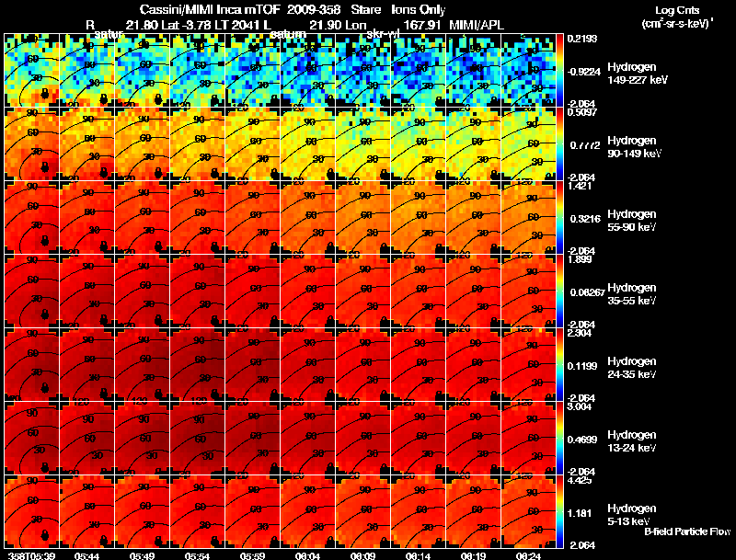Open the 5-13 keV panel at 06:19
736x560 pixels.
point(473,512)
